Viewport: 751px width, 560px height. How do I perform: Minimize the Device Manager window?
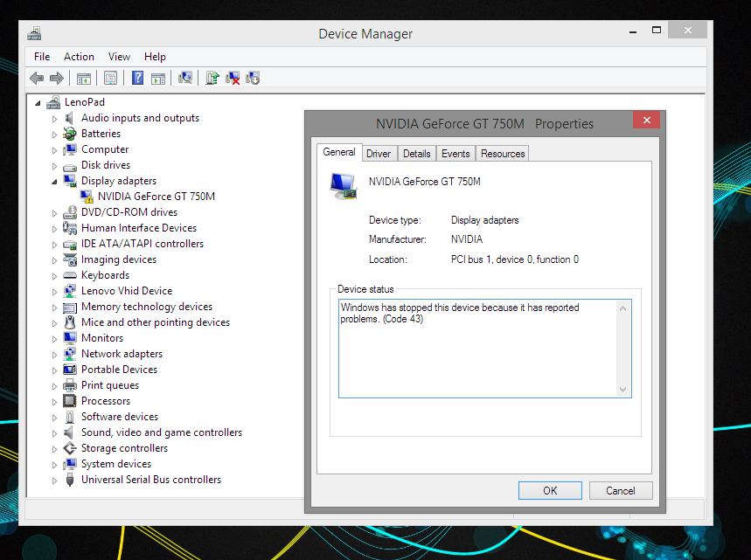click(x=633, y=31)
